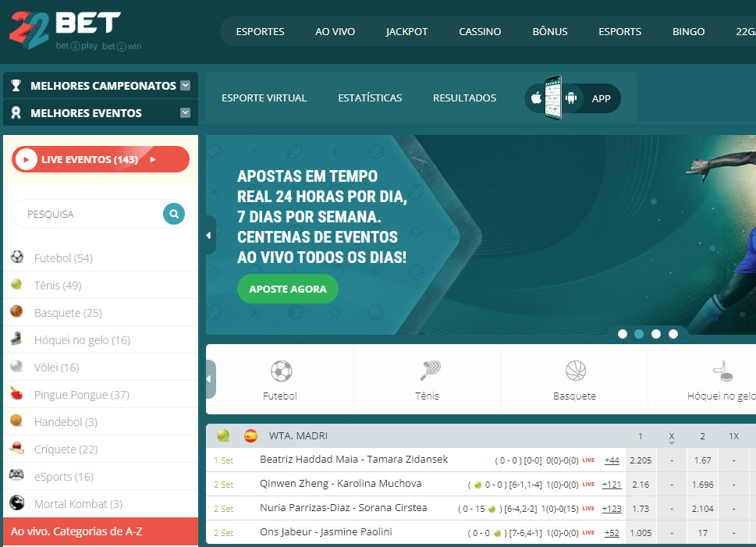Click the paddle icon beside Pingue Pongue (37)
The image size is (756, 547).
pyautogui.click(x=16, y=393)
